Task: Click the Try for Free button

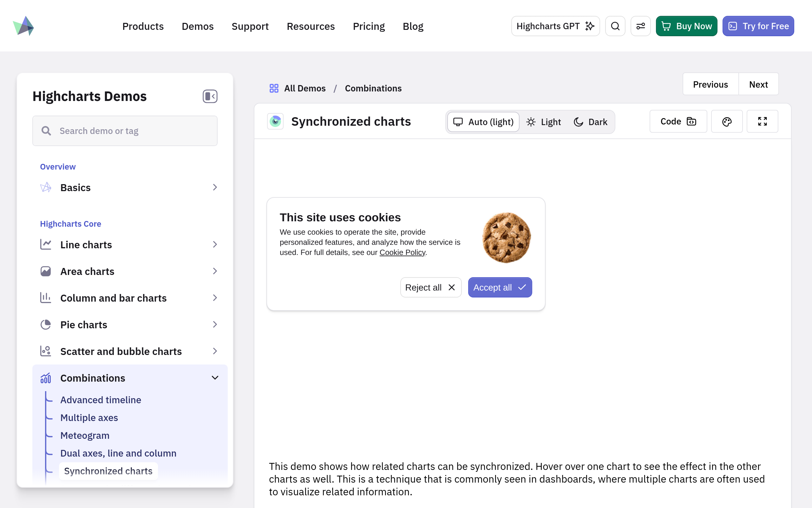Action: pos(758,26)
